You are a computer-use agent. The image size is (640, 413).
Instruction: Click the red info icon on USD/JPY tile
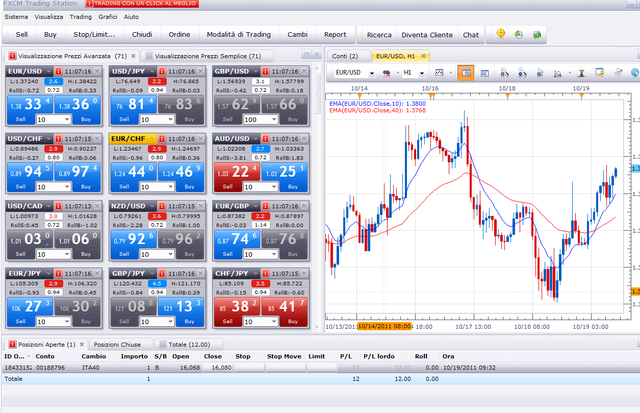point(162,71)
